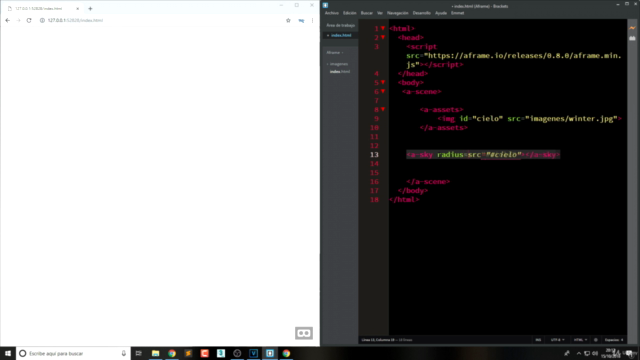Expand the imagenes folder in file tree
The width and height of the screenshot is (640, 360).
tap(338, 64)
